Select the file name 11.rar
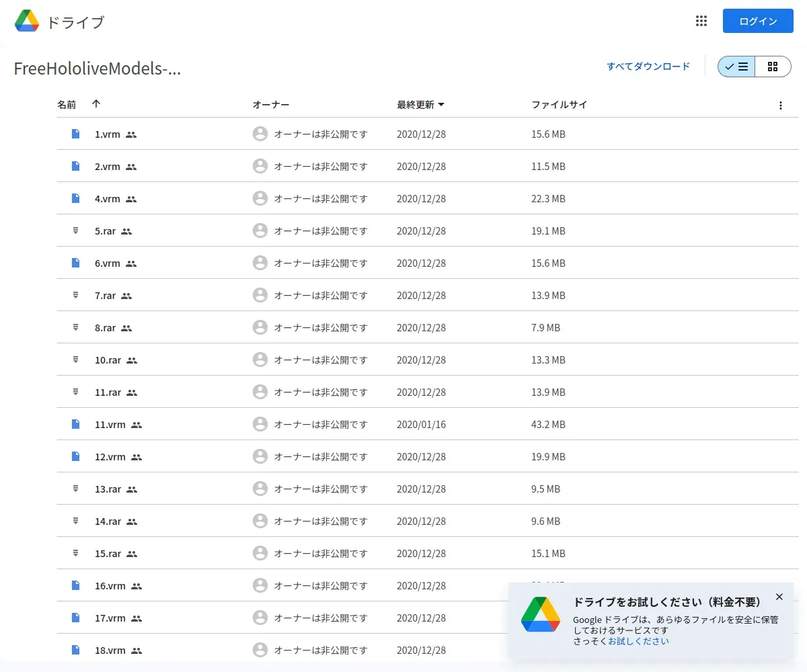 [x=108, y=392]
